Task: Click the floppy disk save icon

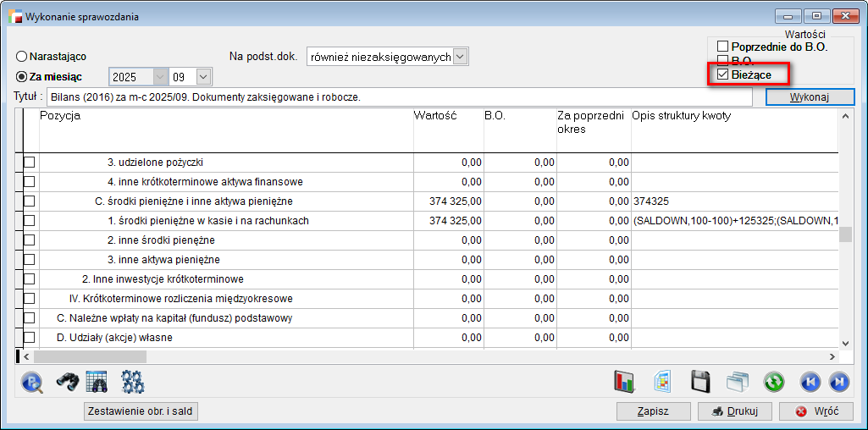Action: (699, 382)
